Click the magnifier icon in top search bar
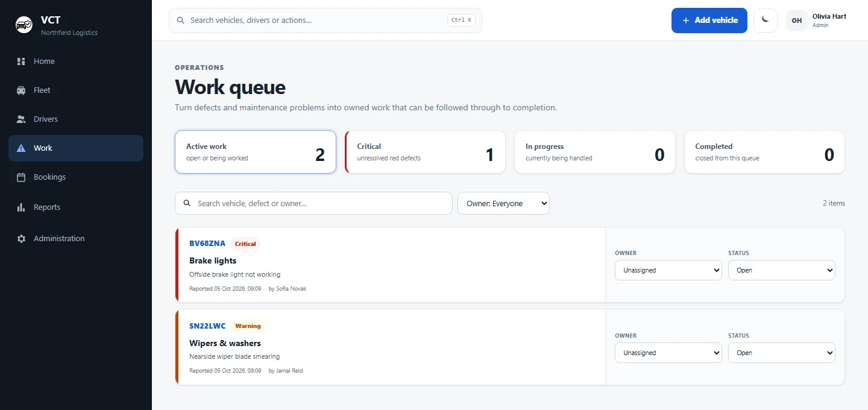 pyautogui.click(x=180, y=20)
